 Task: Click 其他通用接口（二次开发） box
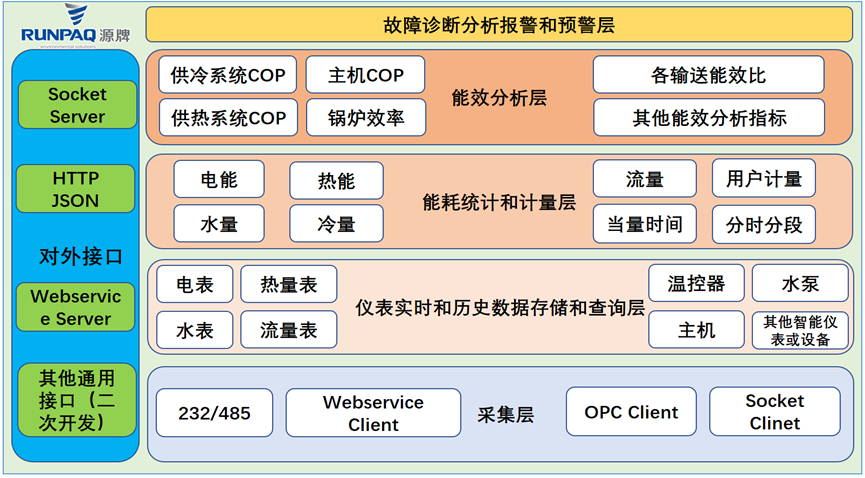[77, 400]
